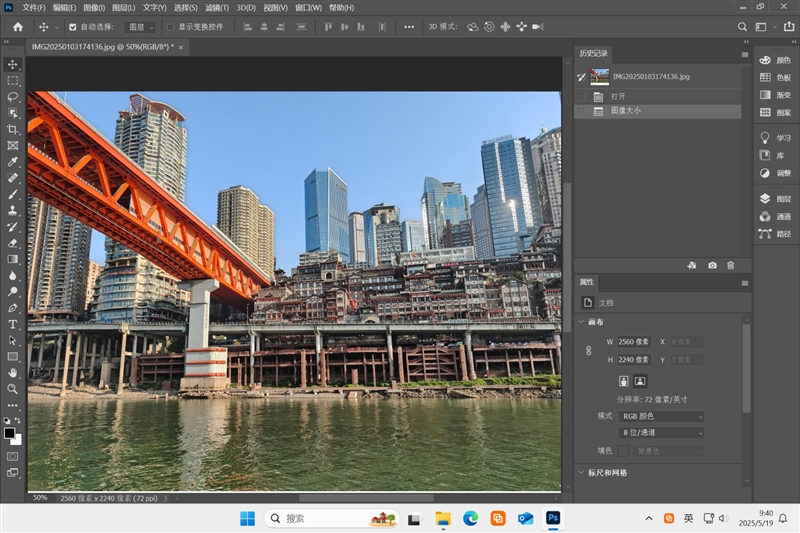Select the Horizontal Type (T) tool
The height and width of the screenshot is (533, 800).
13,324
